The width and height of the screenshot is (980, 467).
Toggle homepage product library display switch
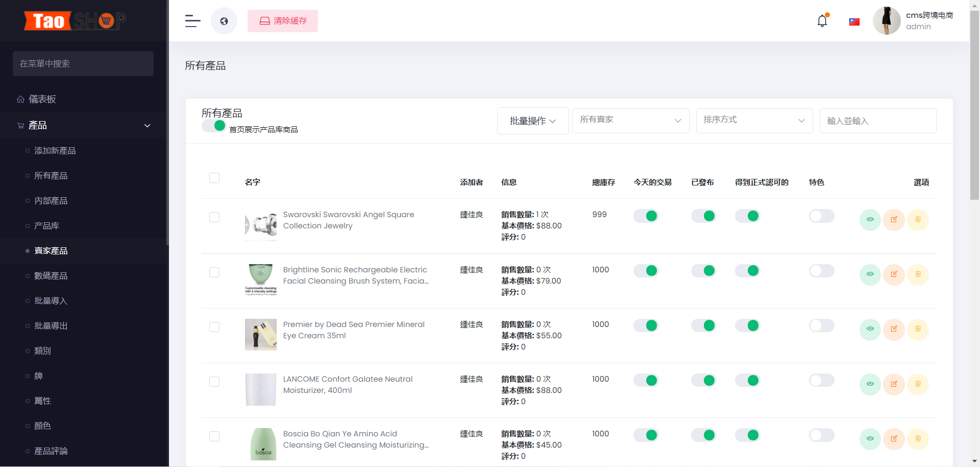(x=214, y=126)
